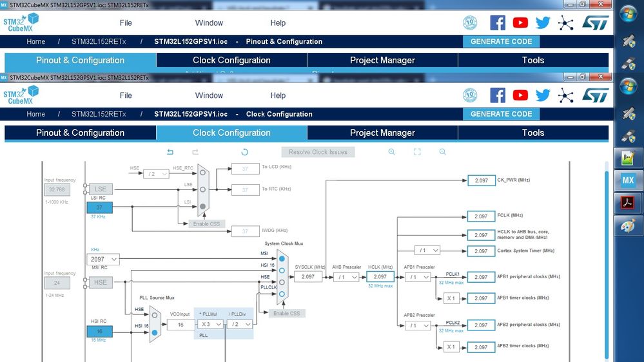Click the undo arrow in clock toolbar
The image size is (644, 362).
tap(170, 152)
